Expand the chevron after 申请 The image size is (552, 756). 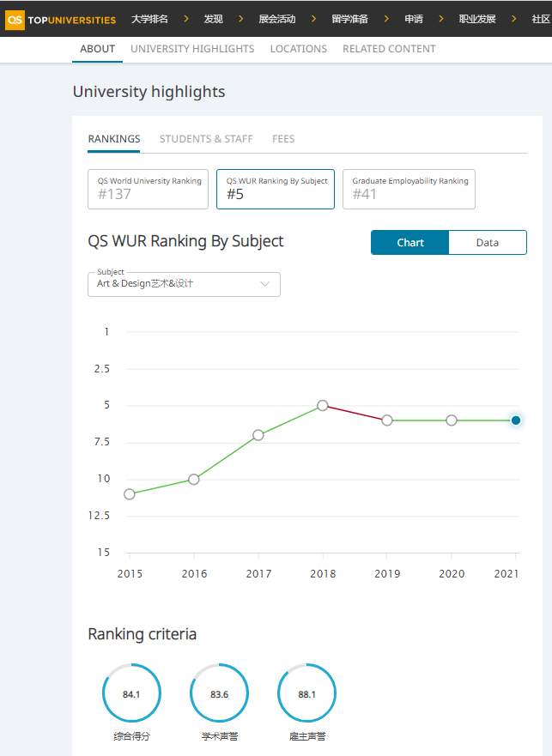(x=441, y=19)
